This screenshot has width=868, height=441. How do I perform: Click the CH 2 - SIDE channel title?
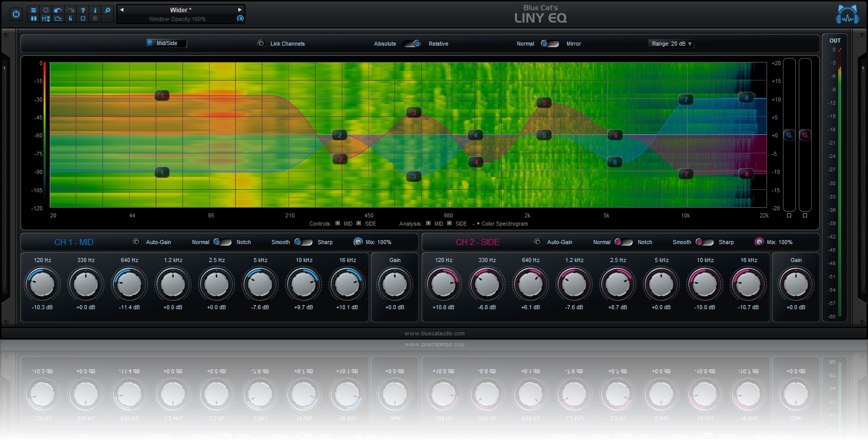[478, 242]
